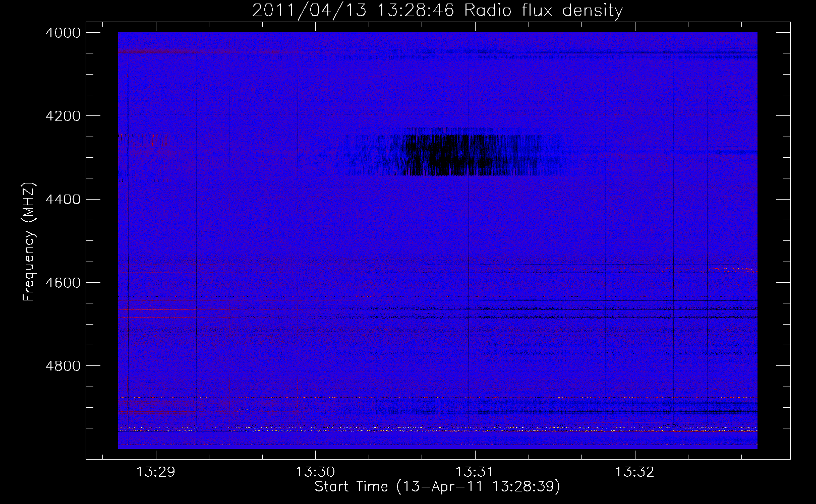The image size is (816, 504).
Task: Click the 13:29 time tick label
Action: 156,472
